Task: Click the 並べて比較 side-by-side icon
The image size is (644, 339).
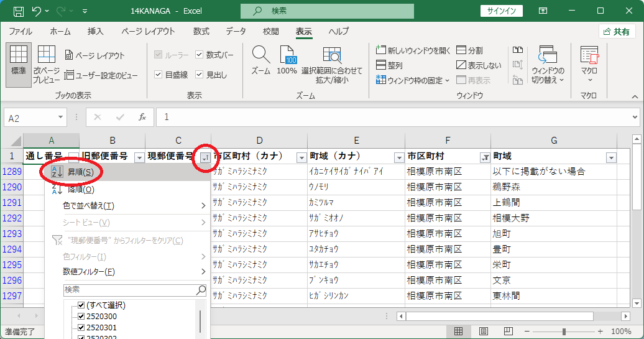Action: tap(518, 50)
